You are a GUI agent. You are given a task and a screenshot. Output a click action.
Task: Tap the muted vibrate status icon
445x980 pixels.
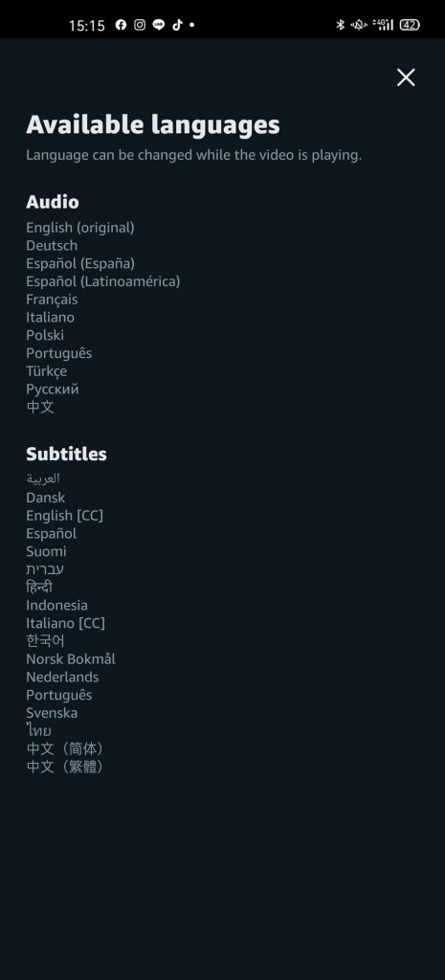pos(359,25)
